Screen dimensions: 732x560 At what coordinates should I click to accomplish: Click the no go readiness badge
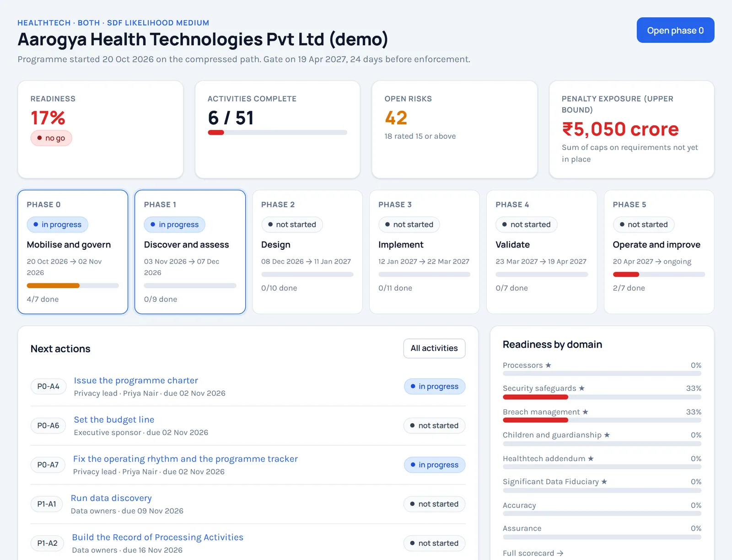(51, 138)
